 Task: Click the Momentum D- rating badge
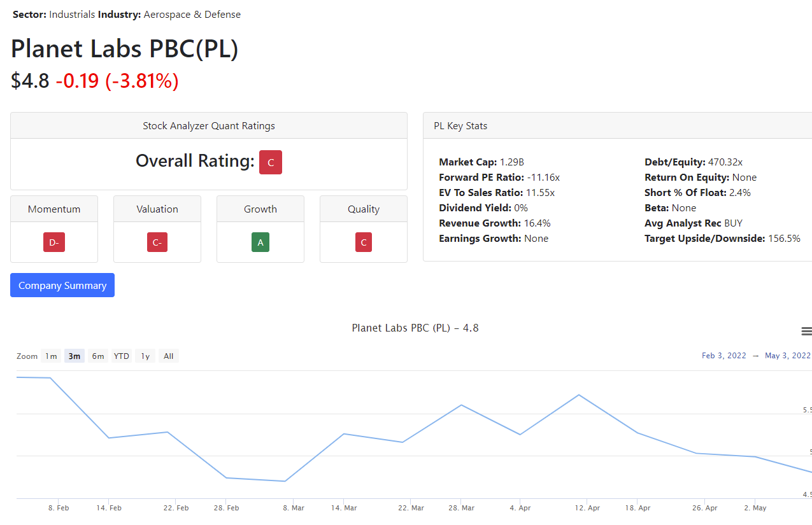point(54,242)
